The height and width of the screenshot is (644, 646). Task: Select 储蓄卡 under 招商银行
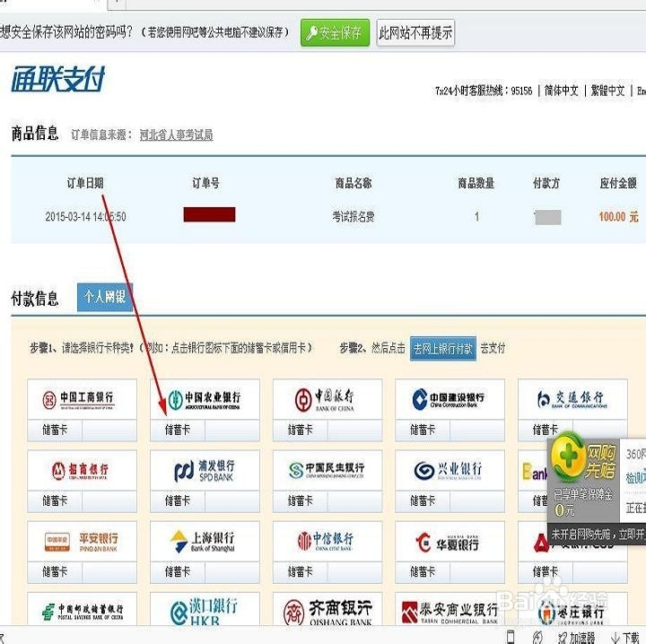coord(55,501)
